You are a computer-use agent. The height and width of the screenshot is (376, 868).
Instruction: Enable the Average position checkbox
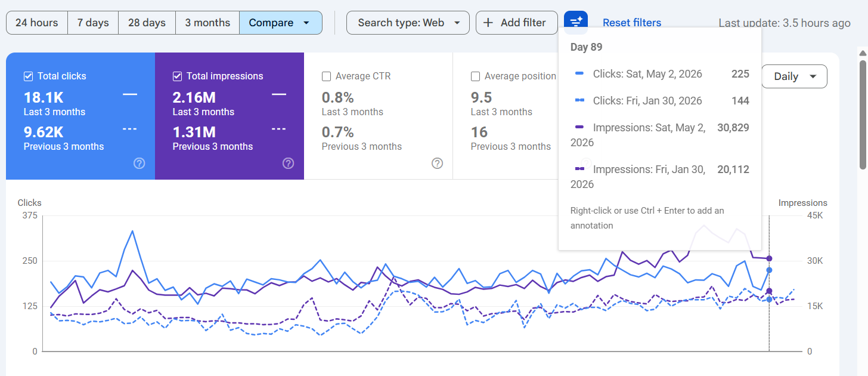click(x=475, y=76)
